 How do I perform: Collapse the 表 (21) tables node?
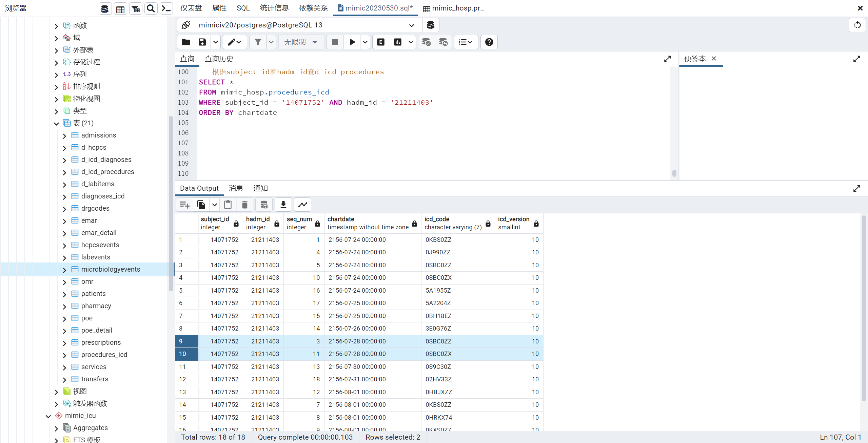tap(56, 123)
